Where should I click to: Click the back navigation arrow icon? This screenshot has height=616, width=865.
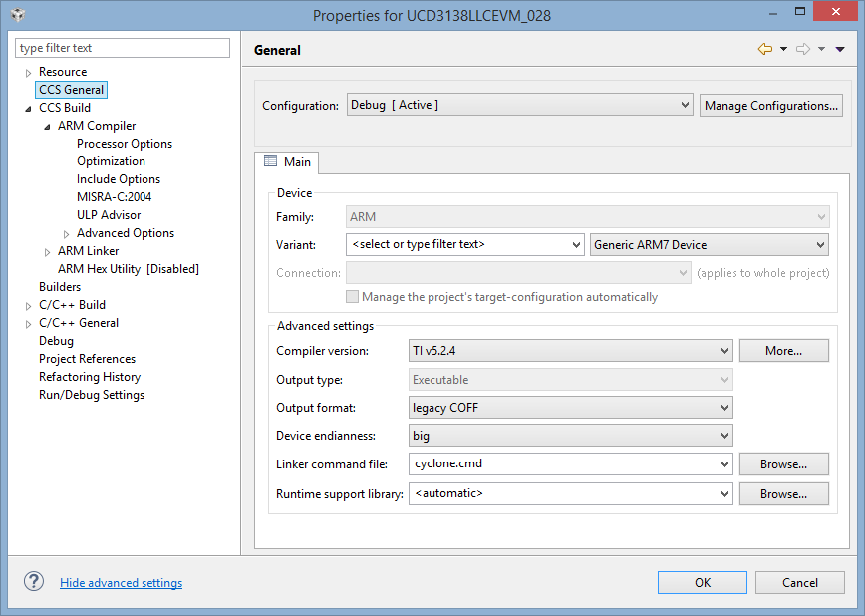coord(764,49)
